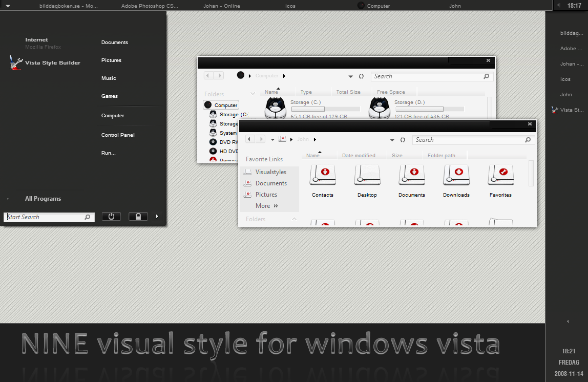
Task: Select the Computer node in the Folders tree
Action: [x=221, y=105]
